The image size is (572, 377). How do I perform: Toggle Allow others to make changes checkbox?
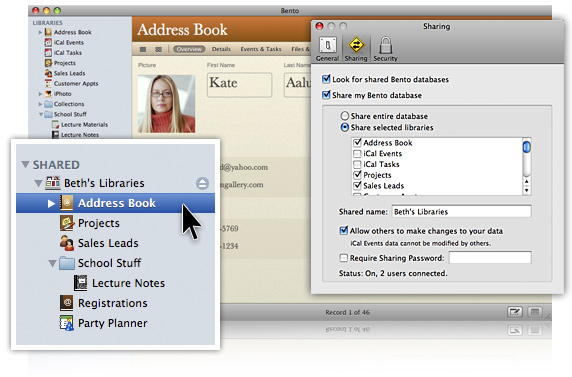tap(344, 230)
